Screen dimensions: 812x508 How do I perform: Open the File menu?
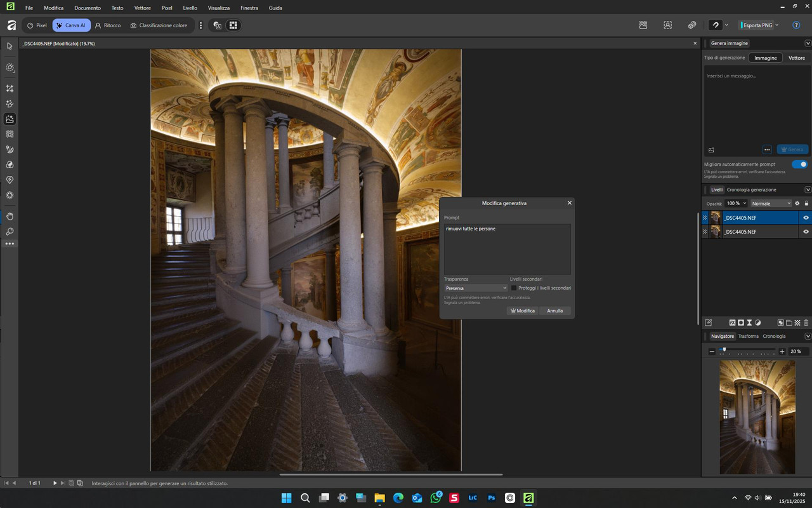[x=29, y=8]
